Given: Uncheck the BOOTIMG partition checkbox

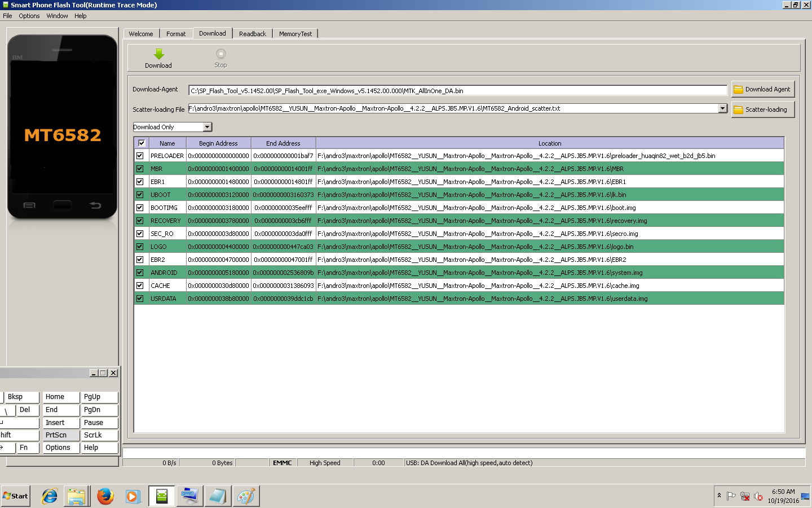Looking at the screenshot, I should coord(140,208).
